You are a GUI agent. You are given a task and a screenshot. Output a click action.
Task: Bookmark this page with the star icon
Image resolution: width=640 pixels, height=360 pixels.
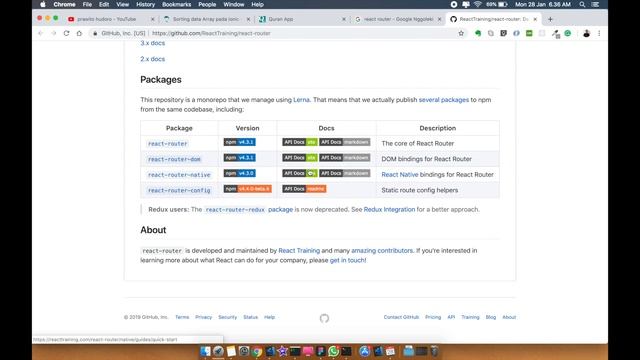click(x=461, y=33)
